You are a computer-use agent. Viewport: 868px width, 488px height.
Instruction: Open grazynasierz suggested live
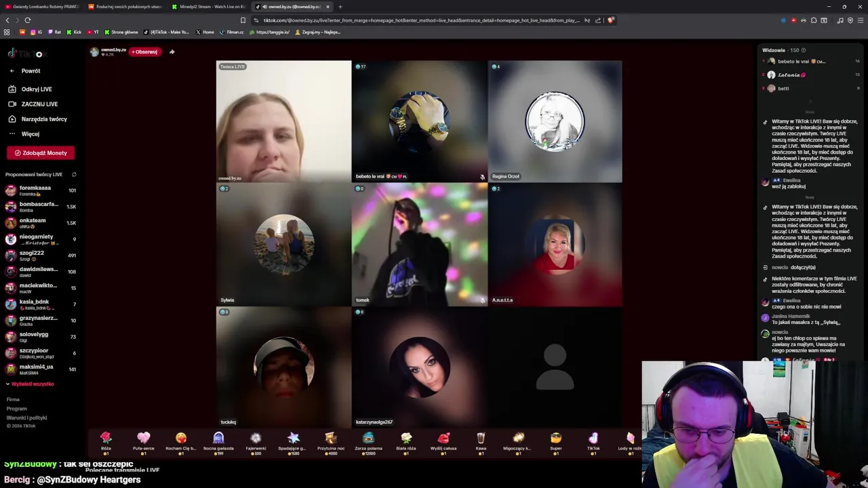41,321
